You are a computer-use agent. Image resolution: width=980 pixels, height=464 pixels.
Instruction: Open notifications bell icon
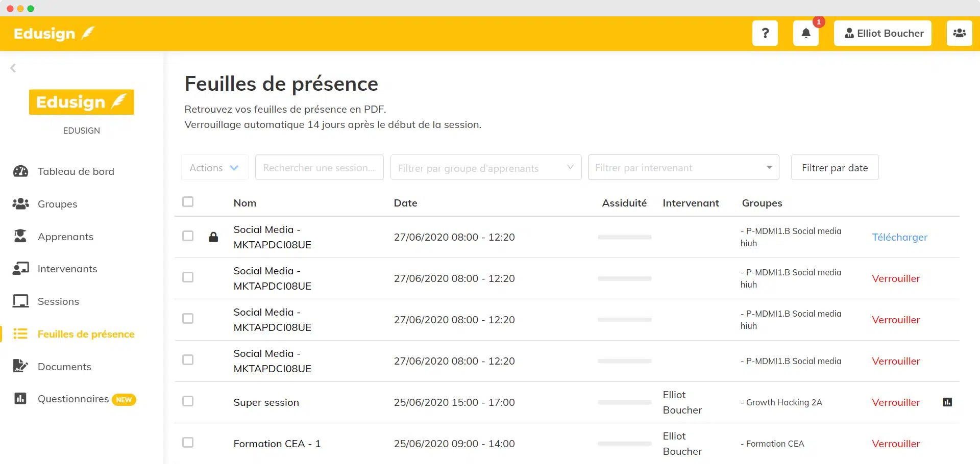click(806, 33)
